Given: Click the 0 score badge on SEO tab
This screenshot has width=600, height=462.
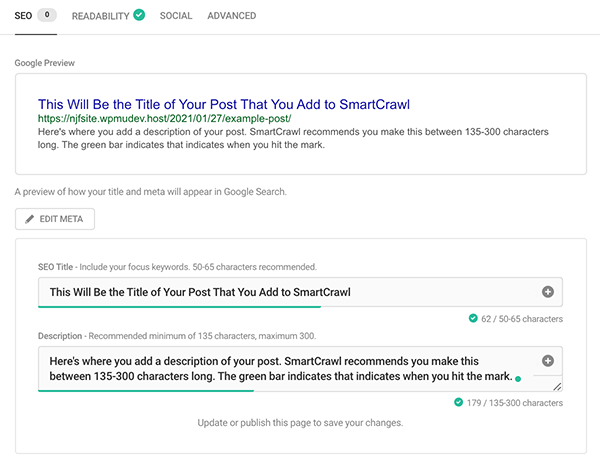Looking at the screenshot, I should pyautogui.click(x=48, y=16).
